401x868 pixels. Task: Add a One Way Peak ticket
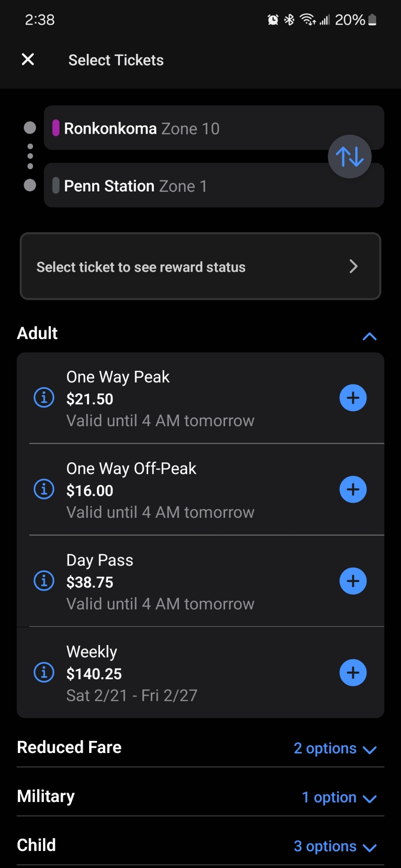(x=353, y=398)
